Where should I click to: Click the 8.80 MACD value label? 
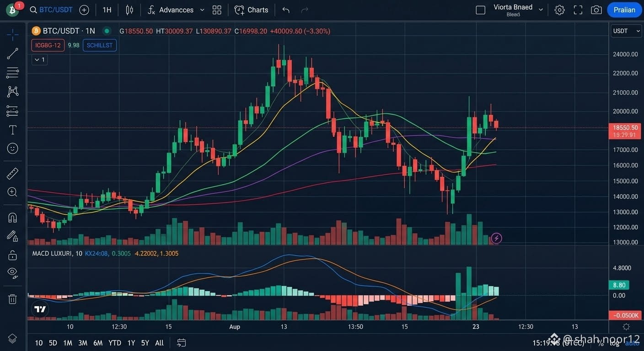(x=619, y=285)
